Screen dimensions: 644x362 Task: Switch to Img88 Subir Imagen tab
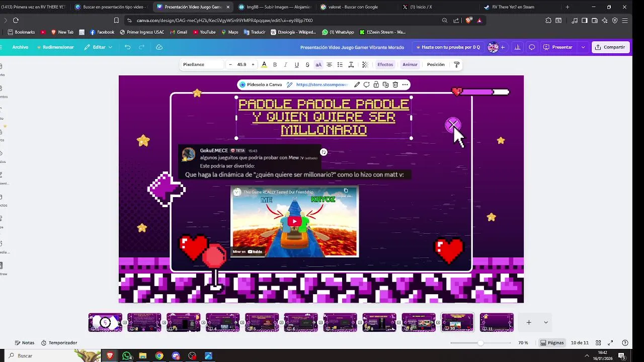[275, 7]
